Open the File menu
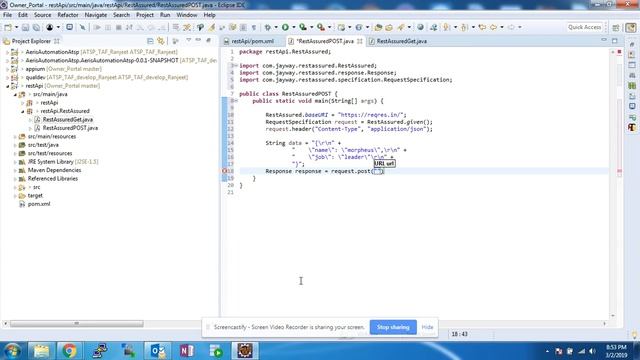This screenshot has height=360, width=640. 7,15
